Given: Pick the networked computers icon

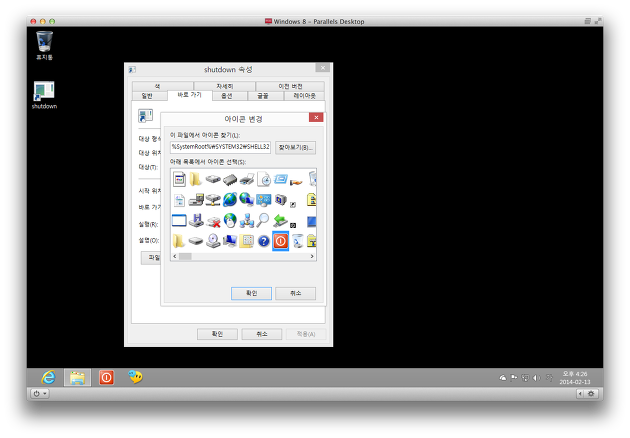Looking at the screenshot, I should coord(247,220).
